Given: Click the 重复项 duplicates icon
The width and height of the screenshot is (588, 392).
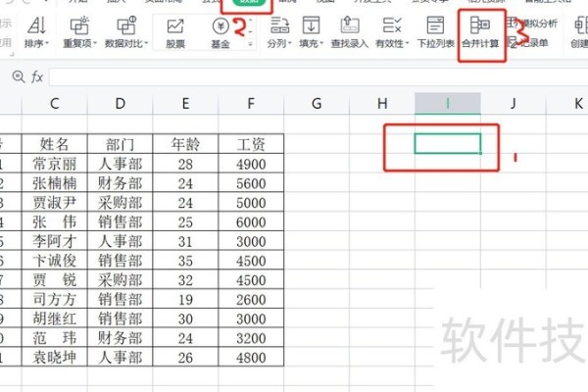Looking at the screenshot, I should click(x=79, y=26).
